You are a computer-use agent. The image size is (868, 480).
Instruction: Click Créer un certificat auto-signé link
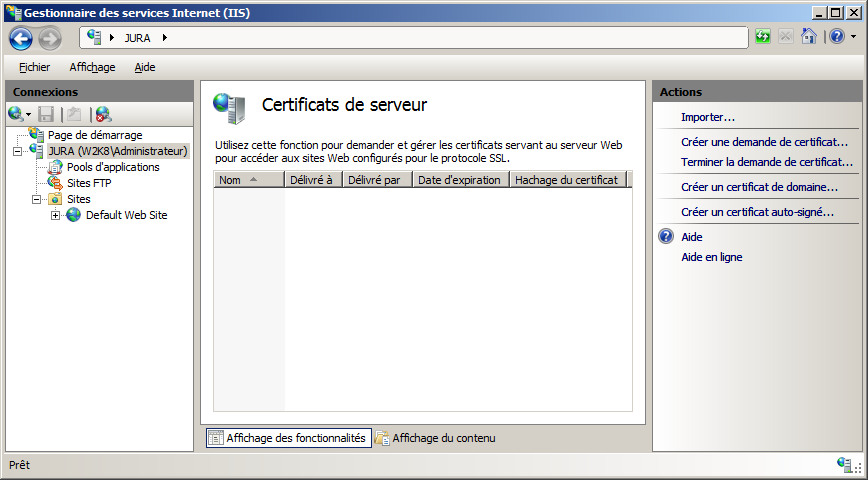[757, 212]
